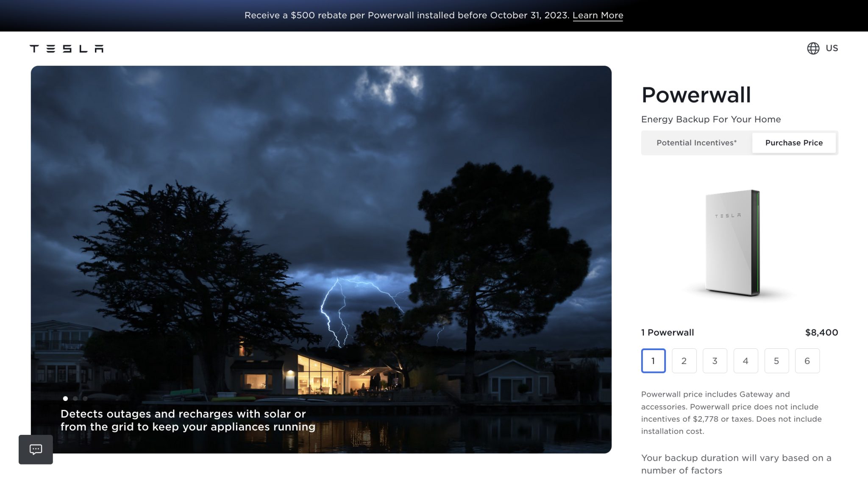
Task: Go to first carousel slide dot
Action: coord(65,398)
